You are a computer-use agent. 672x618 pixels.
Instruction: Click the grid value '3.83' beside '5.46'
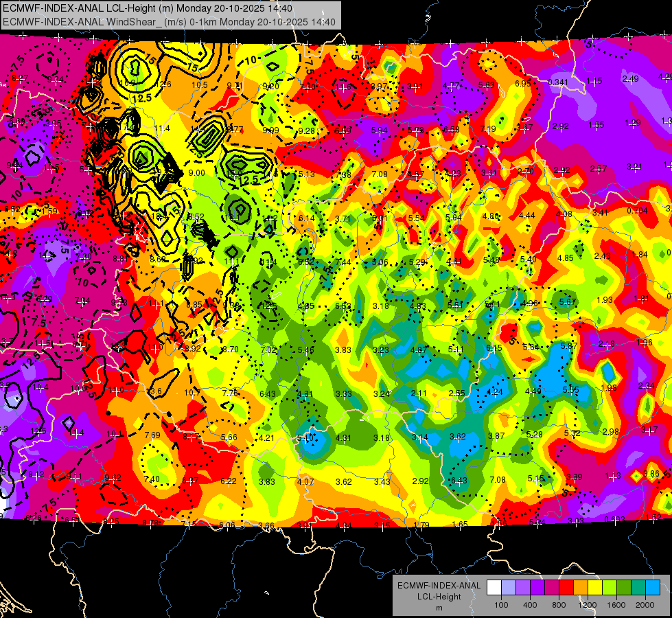click(x=343, y=350)
